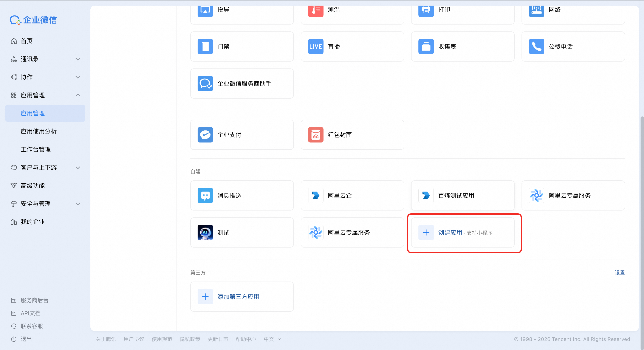Click the 门禁 door icon
The height and width of the screenshot is (350, 644).
tap(205, 46)
